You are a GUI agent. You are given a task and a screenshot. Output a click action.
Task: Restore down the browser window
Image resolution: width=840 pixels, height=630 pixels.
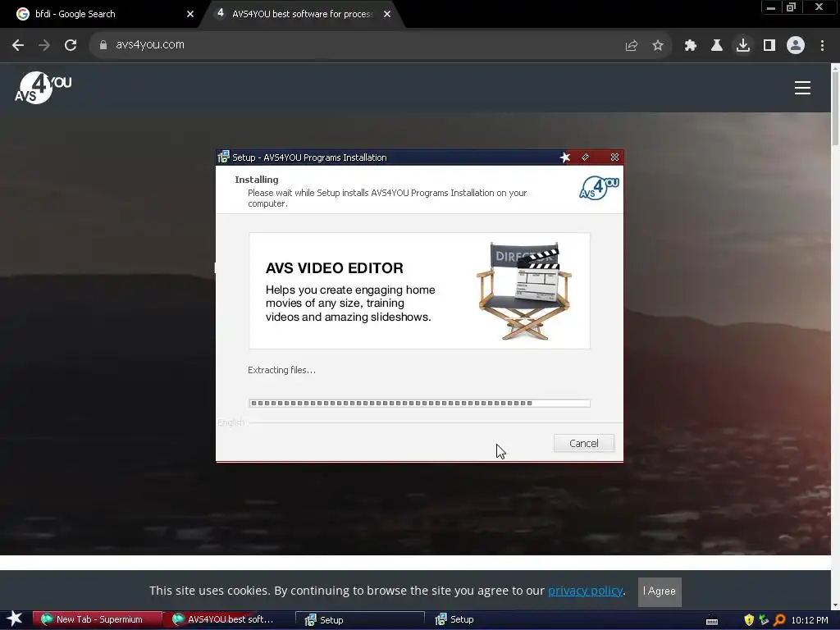pyautogui.click(x=792, y=7)
